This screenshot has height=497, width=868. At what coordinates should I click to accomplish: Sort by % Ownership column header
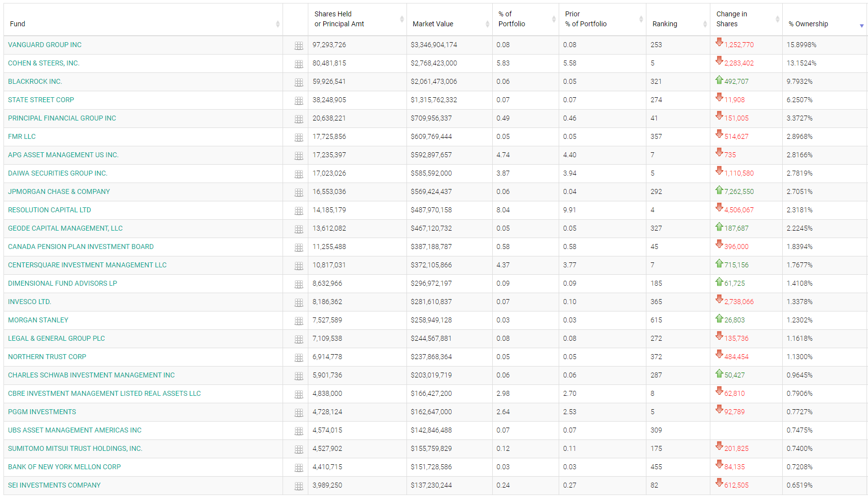[825, 19]
